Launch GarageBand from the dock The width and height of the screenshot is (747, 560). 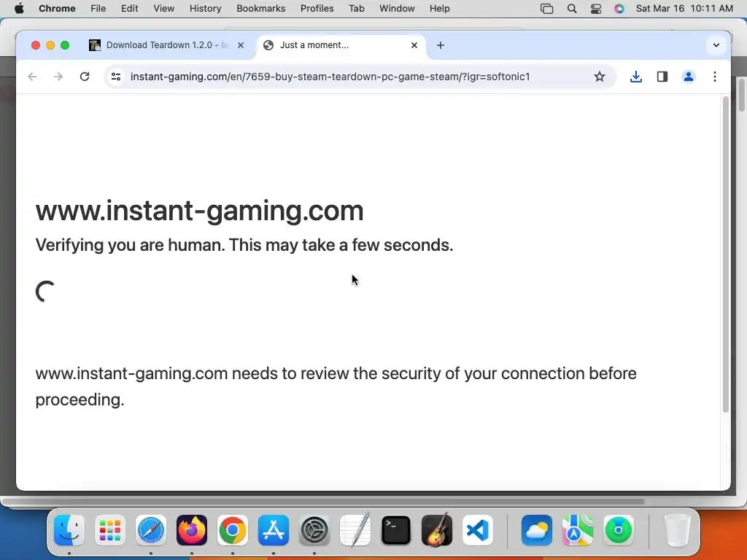pos(437,530)
